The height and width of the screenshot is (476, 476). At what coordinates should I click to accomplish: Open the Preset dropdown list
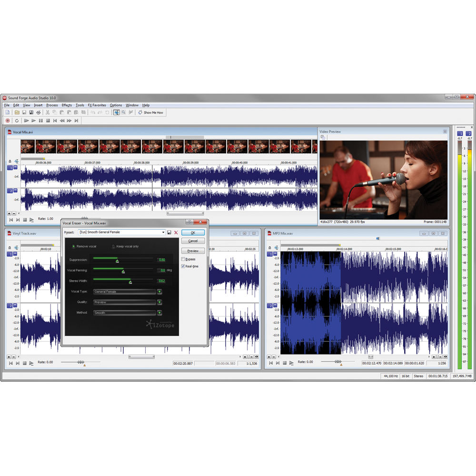tap(164, 232)
